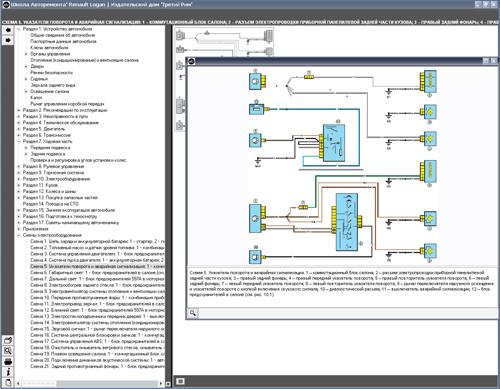Collapse 'Раздел 7. Ходовая часть' node

pyautogui.click(x=19, y=141)
